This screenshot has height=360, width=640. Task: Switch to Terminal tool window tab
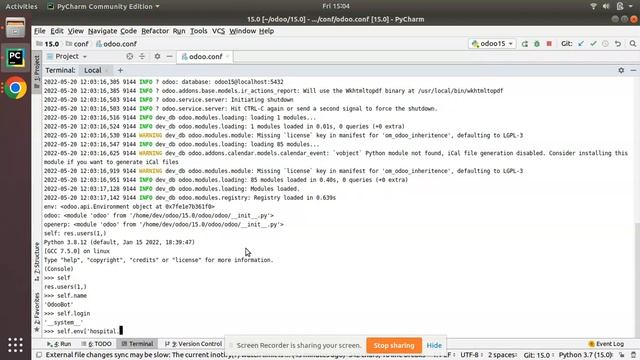point(137,344)
